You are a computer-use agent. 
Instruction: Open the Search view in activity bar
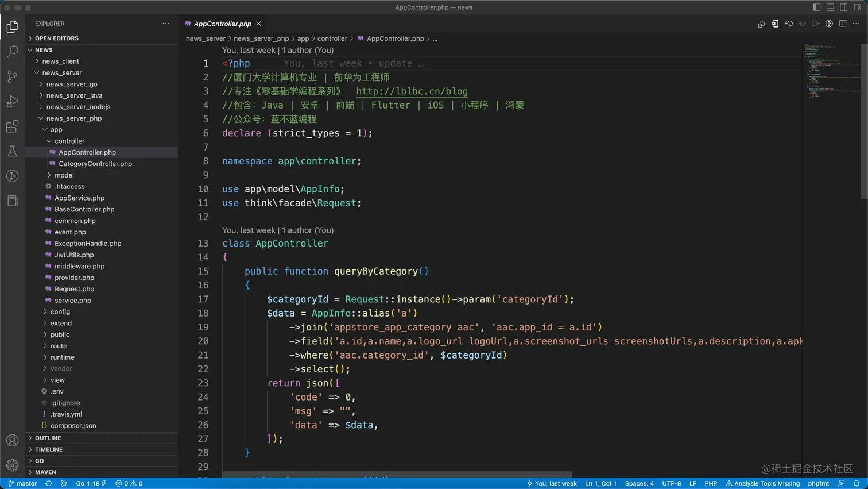(12, 52)
